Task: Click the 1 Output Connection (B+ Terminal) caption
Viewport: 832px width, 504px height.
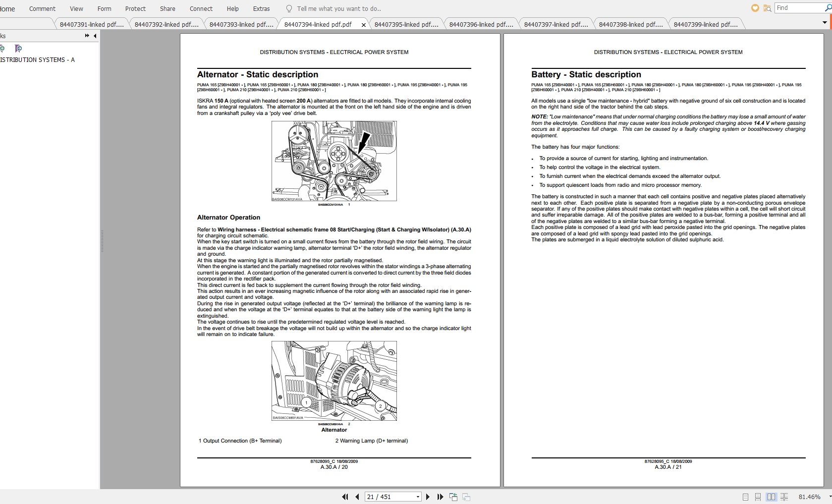Action: tap(240, 441)
